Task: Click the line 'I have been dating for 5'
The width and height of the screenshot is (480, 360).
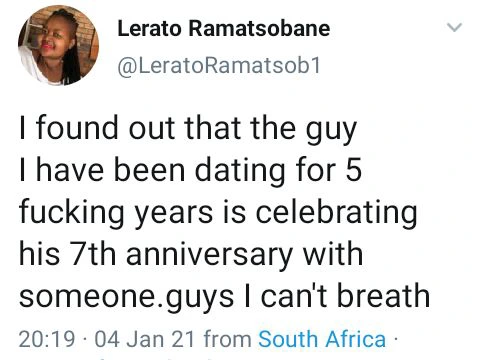Action: point(190,171)
